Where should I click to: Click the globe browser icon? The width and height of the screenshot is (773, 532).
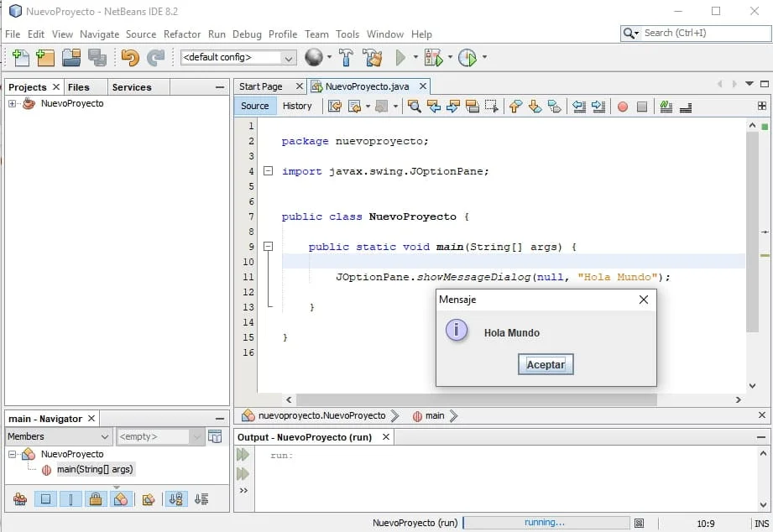pos(314,57)
